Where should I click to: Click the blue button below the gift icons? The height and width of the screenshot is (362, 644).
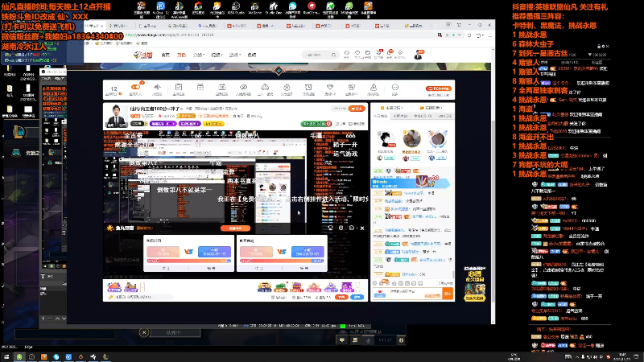click(357, 297)
